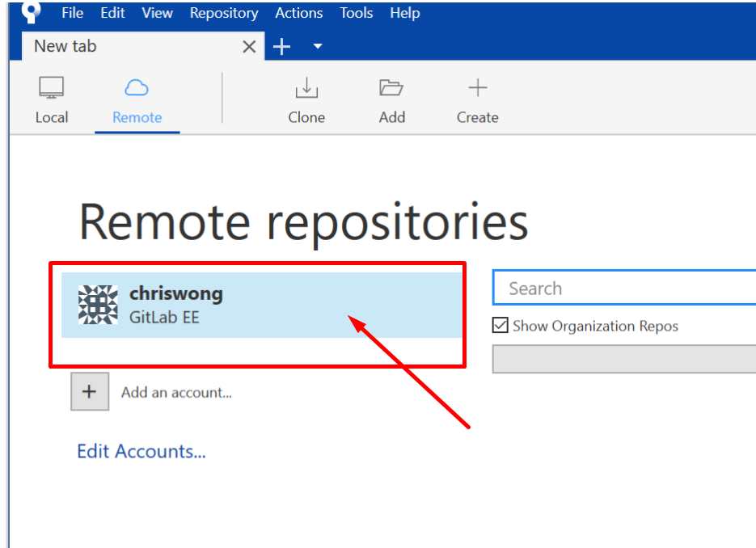This screenshot has height=548, width=756.
Task: Click the Sourcetree logo icon
Action: click(x=32, y=13)
